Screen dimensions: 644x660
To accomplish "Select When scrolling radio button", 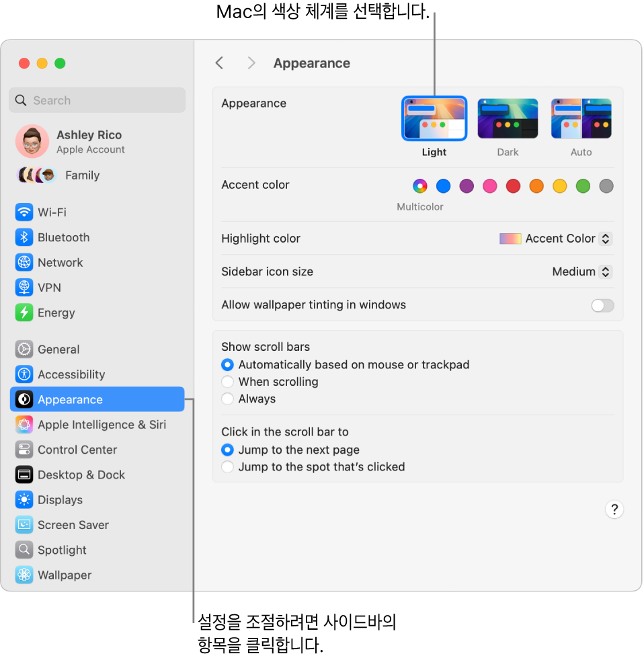I will pos(227,382).
